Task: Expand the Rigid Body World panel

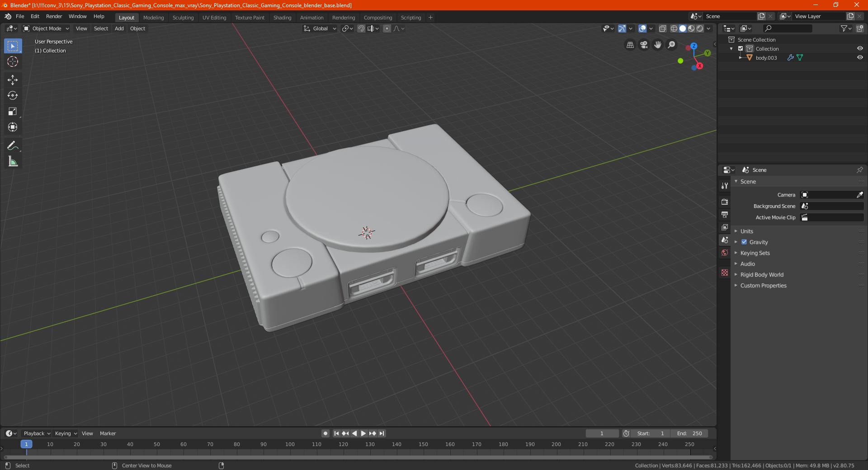Action: (762, 275)
